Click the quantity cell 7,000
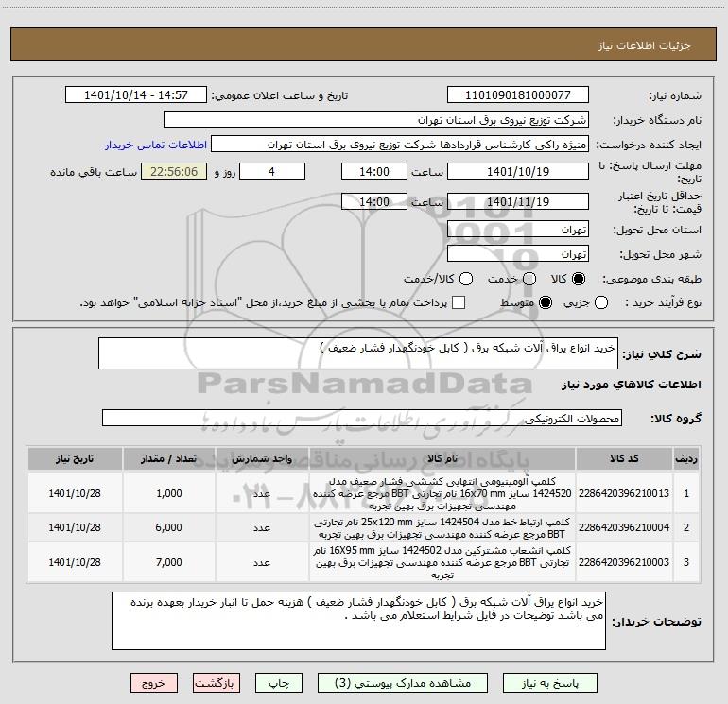The height and width of the screenshot is (704, 728). pyautogui.click(x=169, y=562)
